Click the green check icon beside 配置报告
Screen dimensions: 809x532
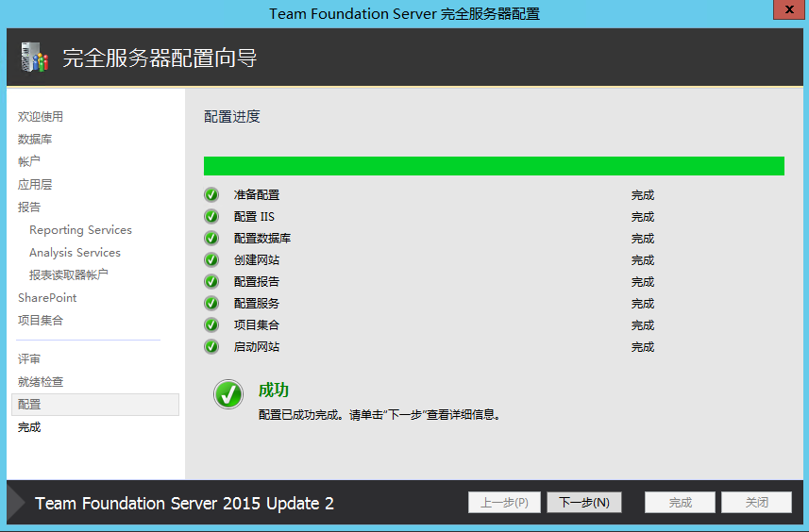tap(211, 281)
